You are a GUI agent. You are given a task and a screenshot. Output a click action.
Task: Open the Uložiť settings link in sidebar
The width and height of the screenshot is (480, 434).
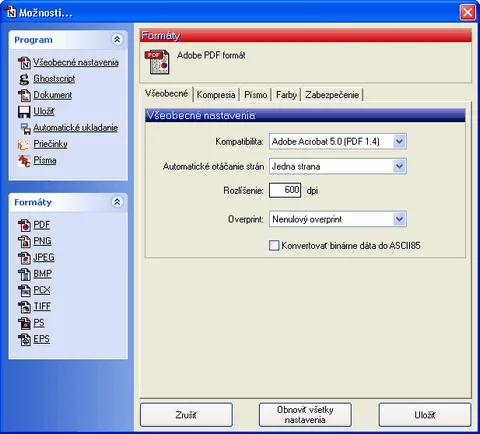44,111
